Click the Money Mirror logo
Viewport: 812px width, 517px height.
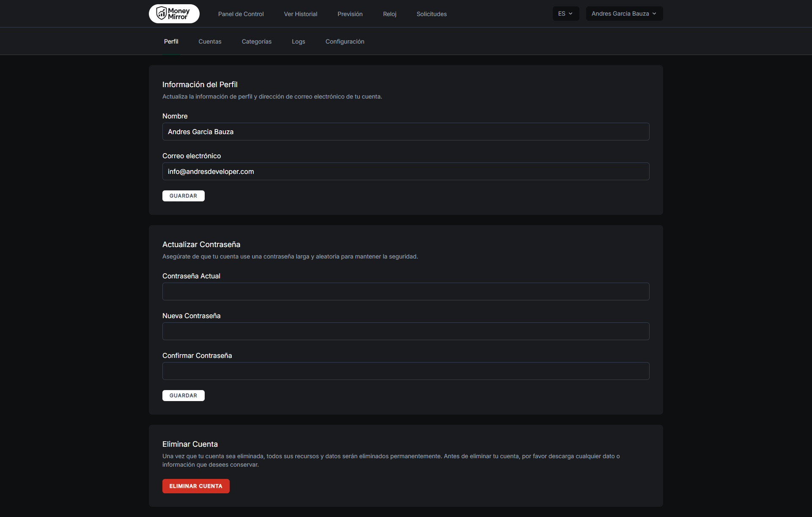point(174,14)
